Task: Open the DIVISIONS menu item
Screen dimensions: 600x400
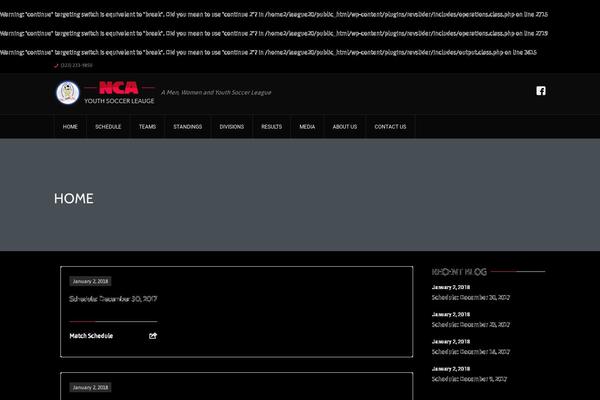Action: click(x=232, y=127)
